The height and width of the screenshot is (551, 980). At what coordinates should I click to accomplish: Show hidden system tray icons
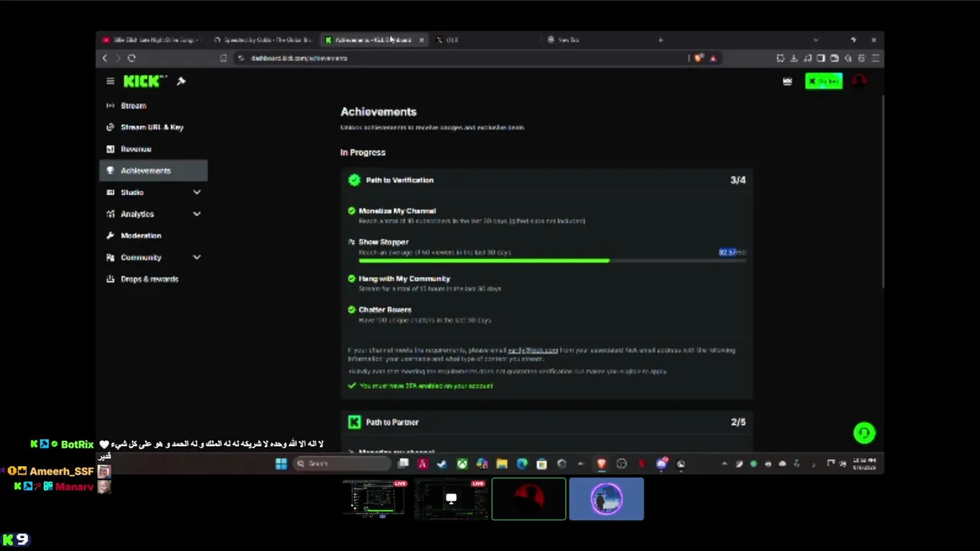pyautogui.click(x=724, y=463)
